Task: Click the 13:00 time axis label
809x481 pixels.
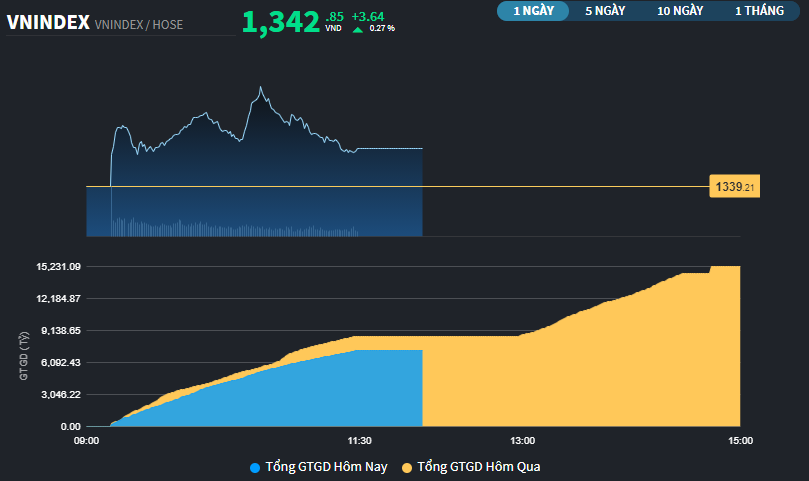Action: click(522, 441)
